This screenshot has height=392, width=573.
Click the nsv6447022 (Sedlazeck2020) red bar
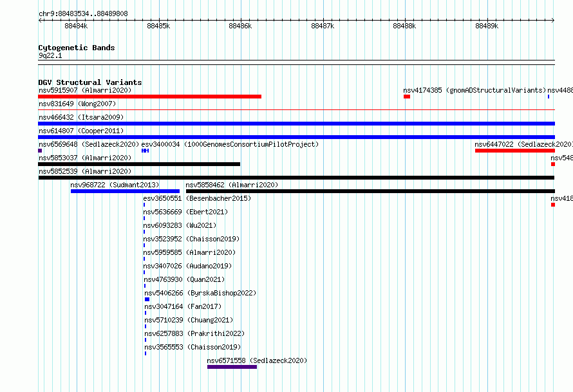click(x=515, y=151)
